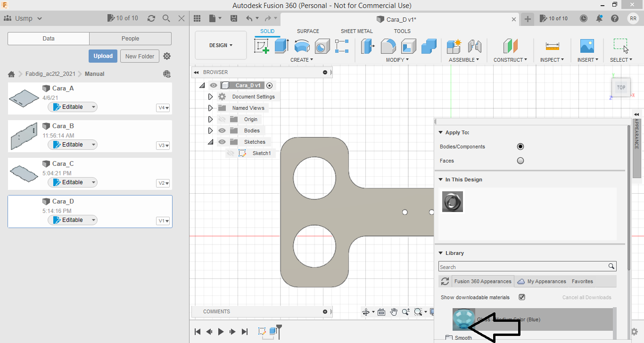Select the Fillet tool
The width and height of the screenshot is (644, 343).
point(388,46)
